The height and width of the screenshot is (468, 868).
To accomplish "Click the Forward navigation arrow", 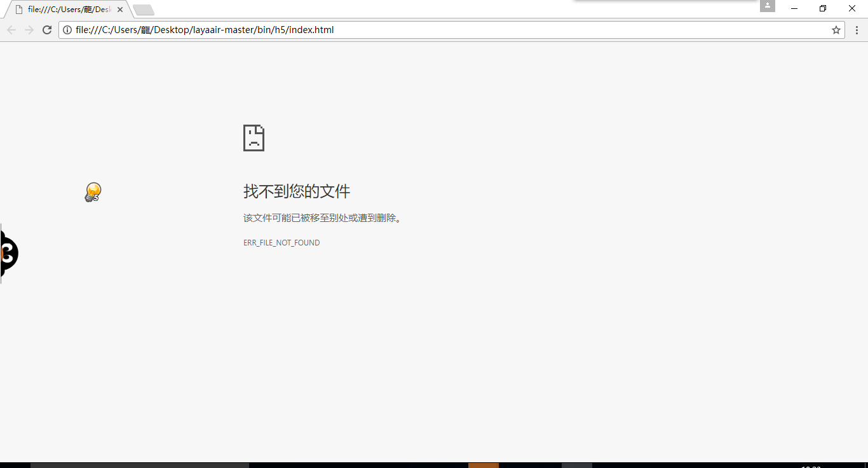I will point(29,30).
